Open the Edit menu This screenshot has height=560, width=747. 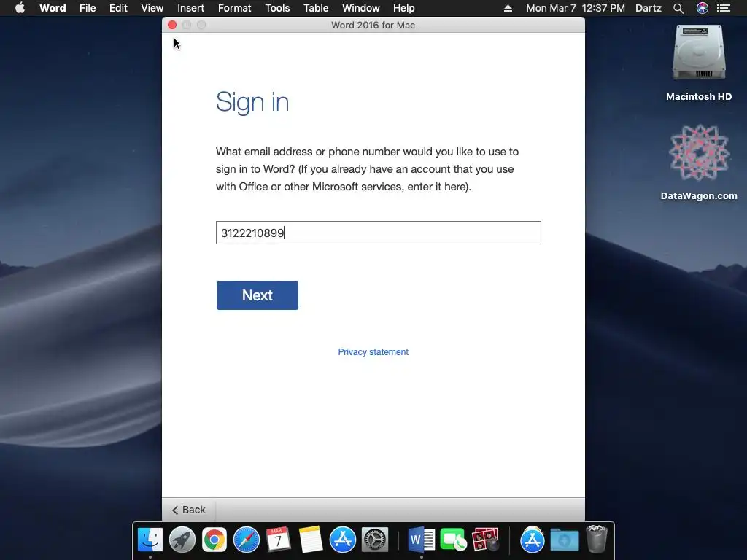[x=118, y=8]
